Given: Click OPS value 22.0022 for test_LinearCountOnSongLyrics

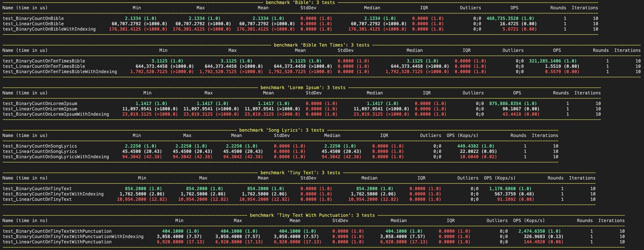Looking at the screenshot, I should (469, 152).
